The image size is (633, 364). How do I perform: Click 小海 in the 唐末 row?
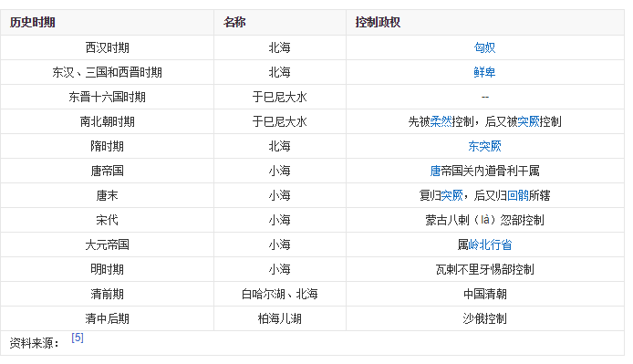[x=279, y=195]
